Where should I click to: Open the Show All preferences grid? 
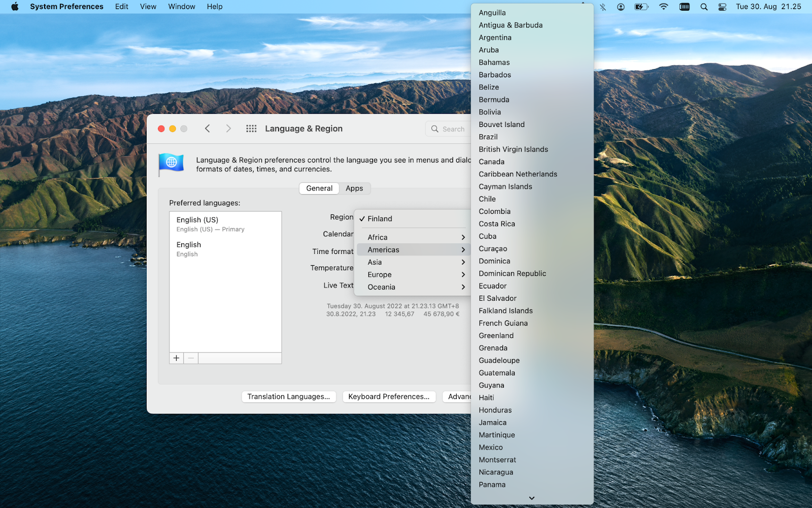pos(251,129)
